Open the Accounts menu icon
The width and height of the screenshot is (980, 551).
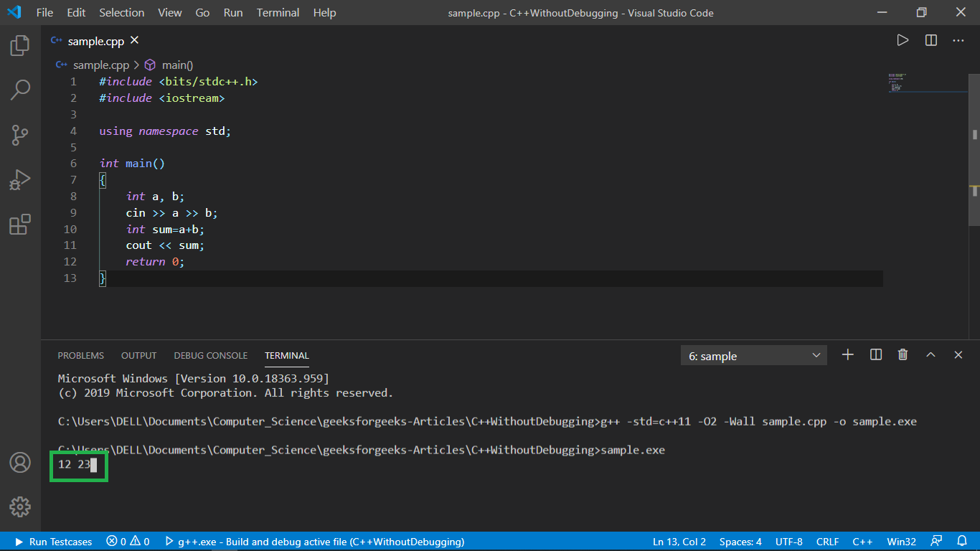coord(20,462)
